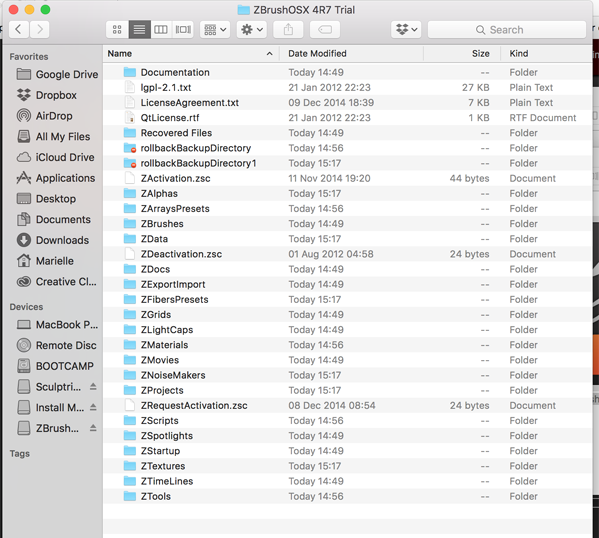Open the Dropbox toolbar dropdown
This screenshot has width=599, height=538.
(x=406, y=29)
